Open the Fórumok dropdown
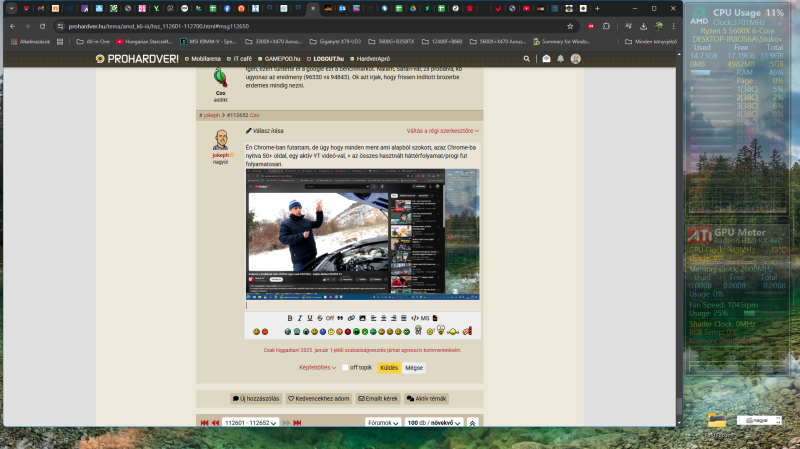Screen dimensions: 800x449 (x=383, y=422)
